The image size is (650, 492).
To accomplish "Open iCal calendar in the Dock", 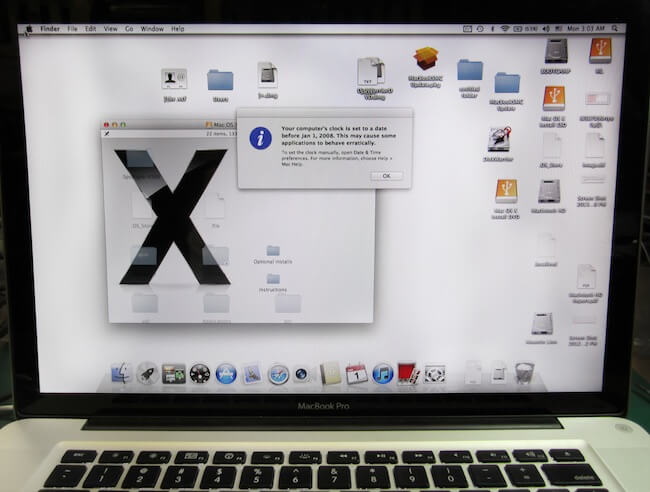I will pyautogui.click(x=357, y=373).
